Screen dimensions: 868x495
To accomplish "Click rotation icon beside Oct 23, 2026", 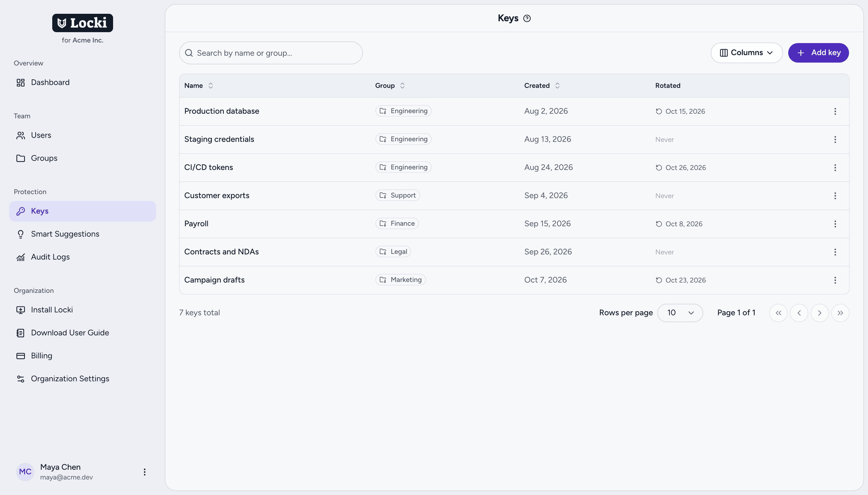I will click(x=659, y=280).
